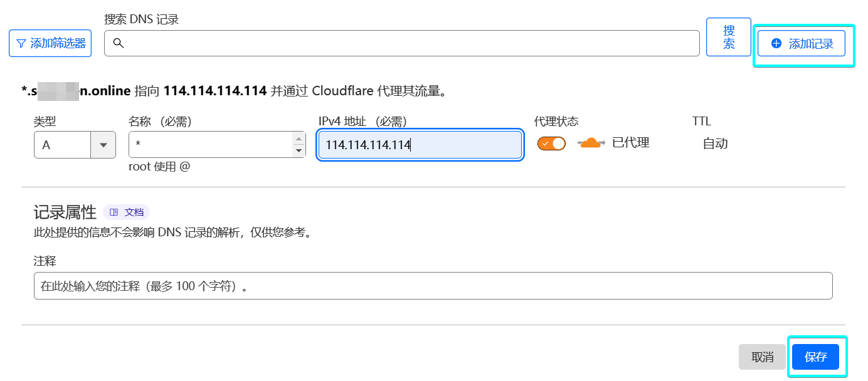Focus the 注释 comment text box
The image size is (868, 381).
433,286
